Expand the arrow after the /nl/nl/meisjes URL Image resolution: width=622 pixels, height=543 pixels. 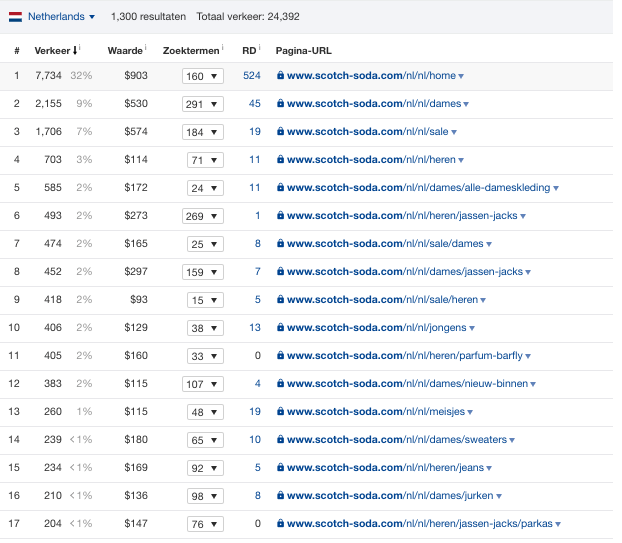coord(470,412)
